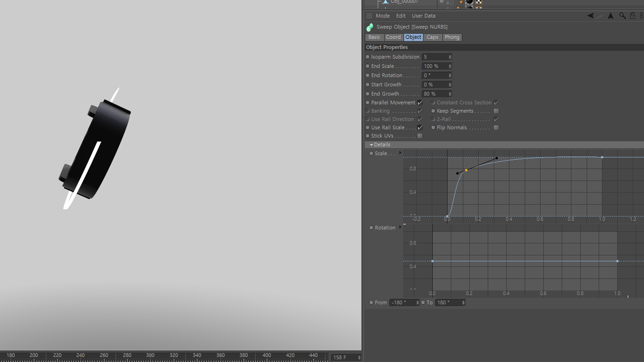The height and width of the screenshot is (362, 644).
Task: Click the up arrow navigation icon
Action: click(611, 16)
